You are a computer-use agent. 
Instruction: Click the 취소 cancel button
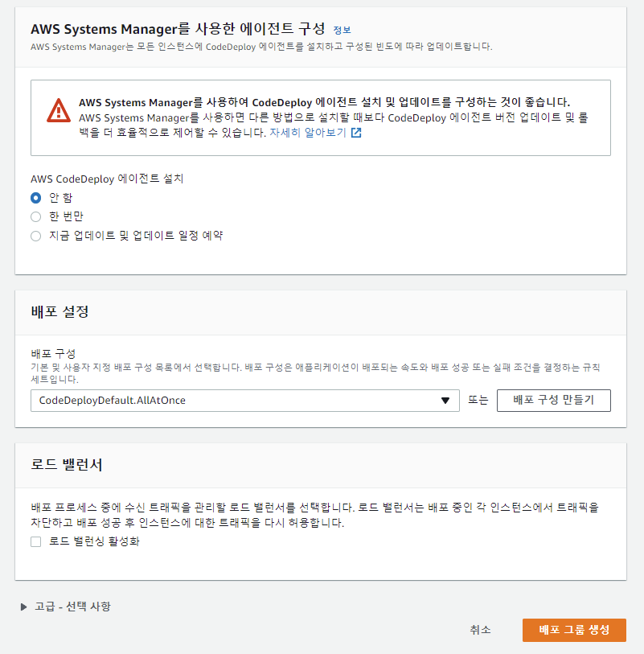point(480,630)
